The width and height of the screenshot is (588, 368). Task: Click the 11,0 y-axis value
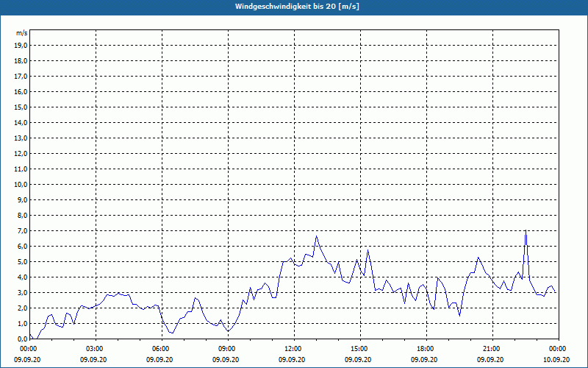click(x=21, y=169)
